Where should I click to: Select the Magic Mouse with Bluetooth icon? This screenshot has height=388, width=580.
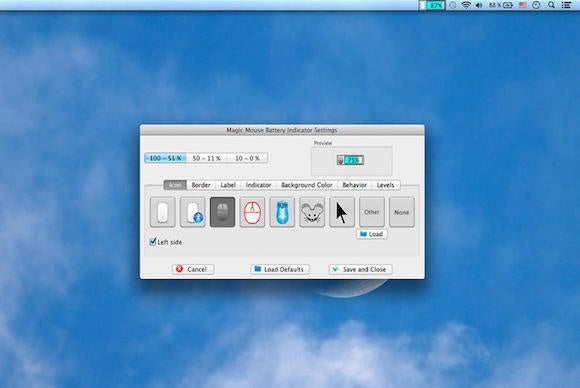point(193,212)
